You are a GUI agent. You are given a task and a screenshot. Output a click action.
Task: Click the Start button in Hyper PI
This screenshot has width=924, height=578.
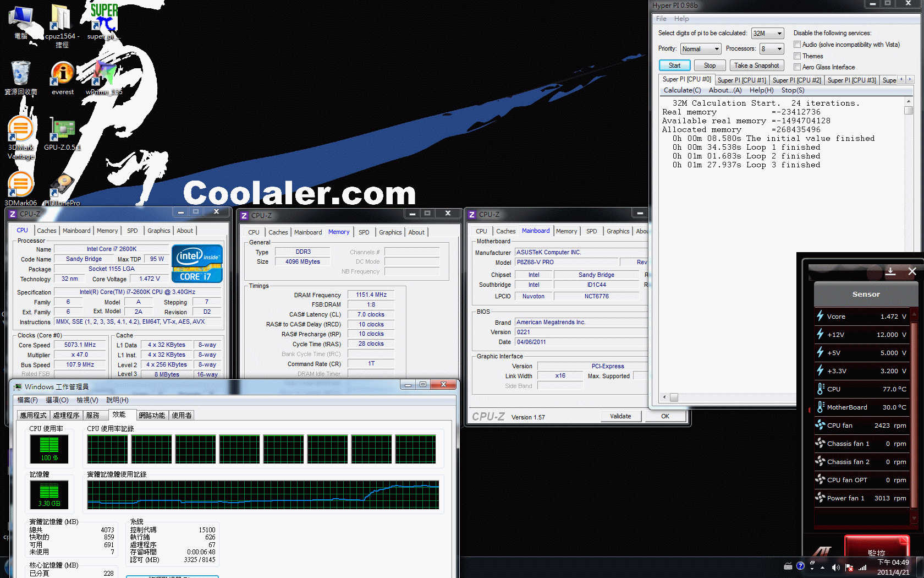click(674, 66)
